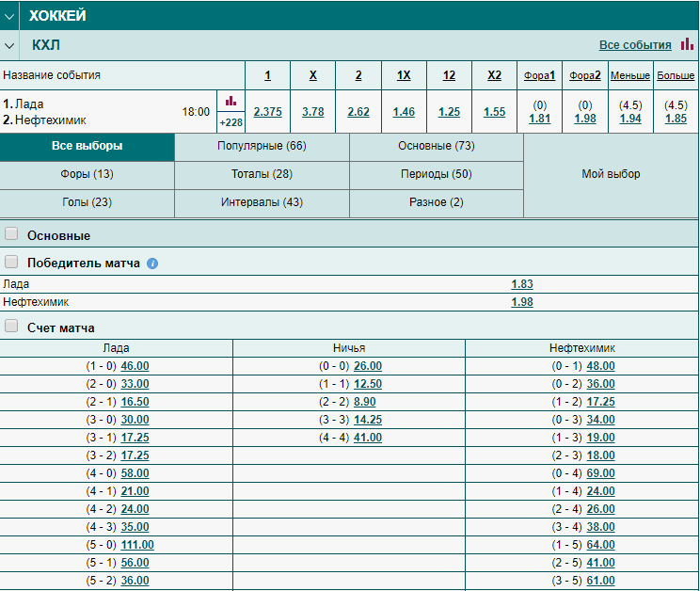Pick score (1 - 2) odds 17.25

tap(600, 402)
